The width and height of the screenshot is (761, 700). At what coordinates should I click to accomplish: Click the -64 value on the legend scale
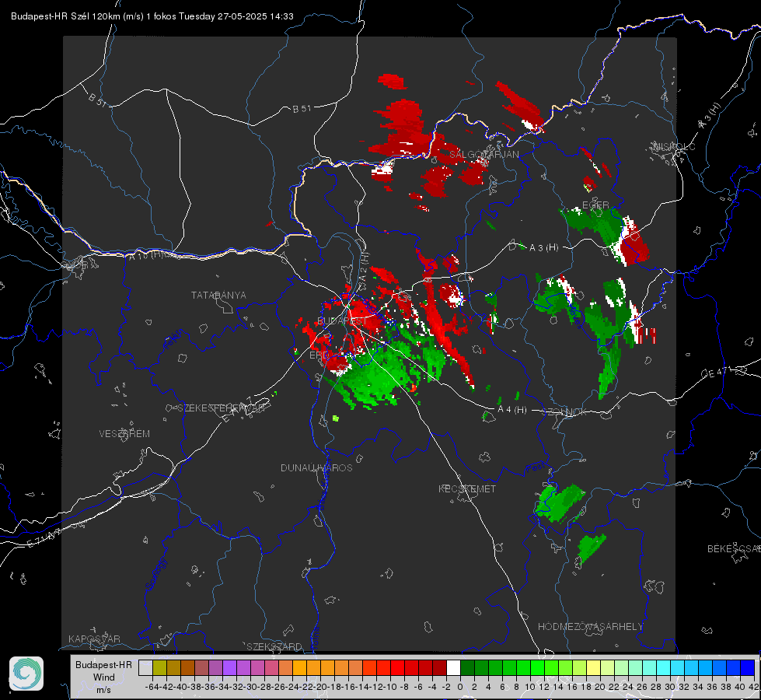[152, 687]
